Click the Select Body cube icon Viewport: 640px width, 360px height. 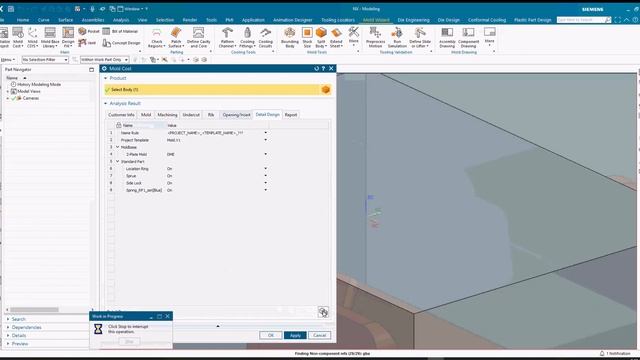click(326, 89)
